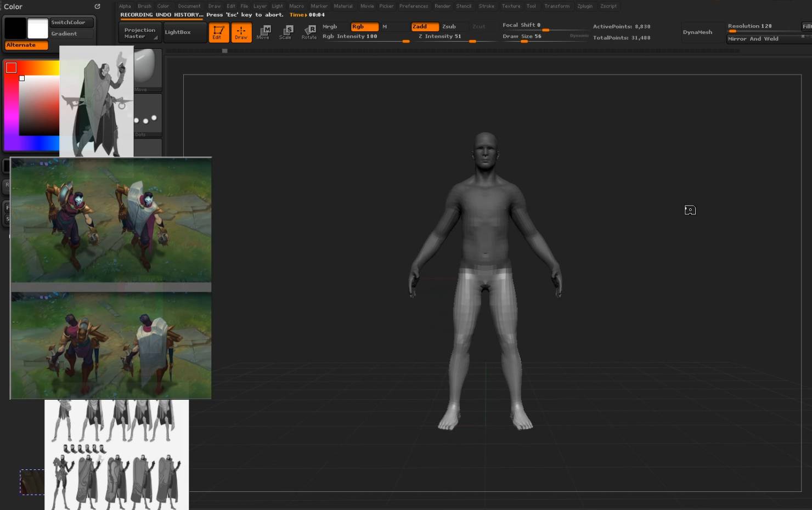This screenshot has height=510, width=812.
Task: Open the Brush menu
Action: click(x=144, y=6)
